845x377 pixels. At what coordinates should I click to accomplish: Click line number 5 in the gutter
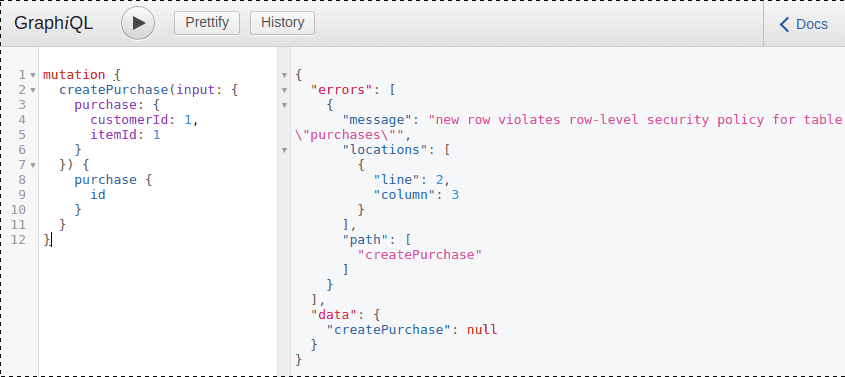pyautogui.click(x=22, y=135)
